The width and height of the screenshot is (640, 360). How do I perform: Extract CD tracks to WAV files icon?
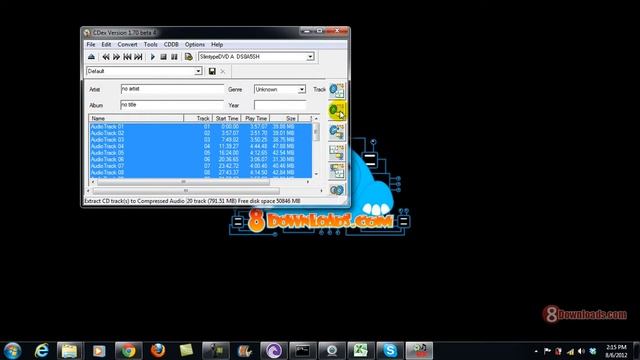click(337, 90)
